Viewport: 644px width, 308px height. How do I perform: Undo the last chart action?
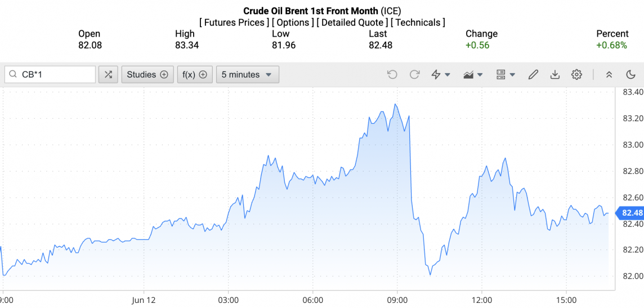tap(392, 74)
